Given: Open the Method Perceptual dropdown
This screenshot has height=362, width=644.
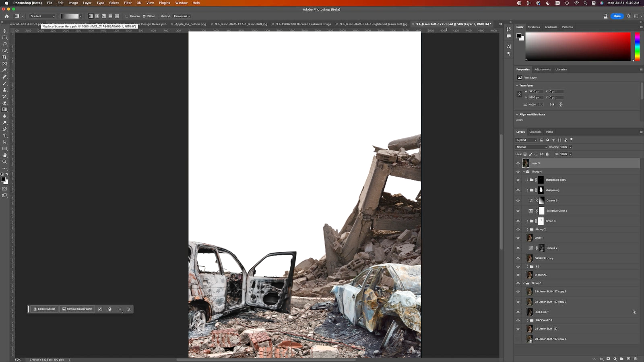Looking at the screenshot, I should [182, 16].
